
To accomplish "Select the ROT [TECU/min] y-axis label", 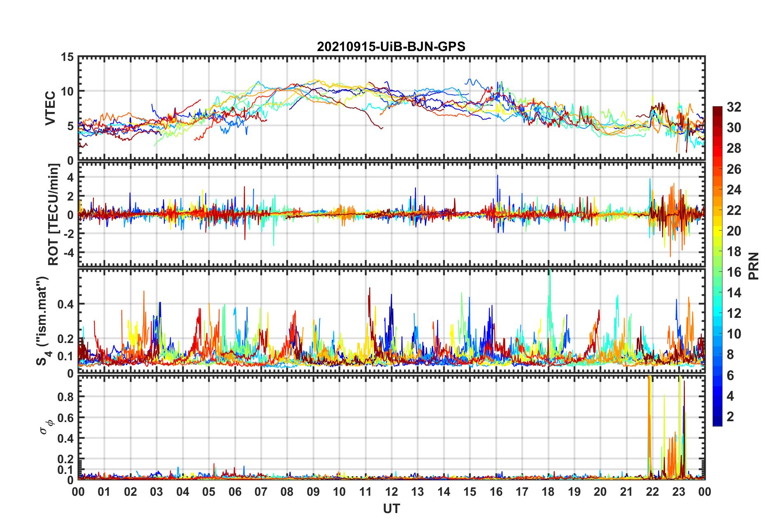I will pyautogui.click(x=54, y=215).
